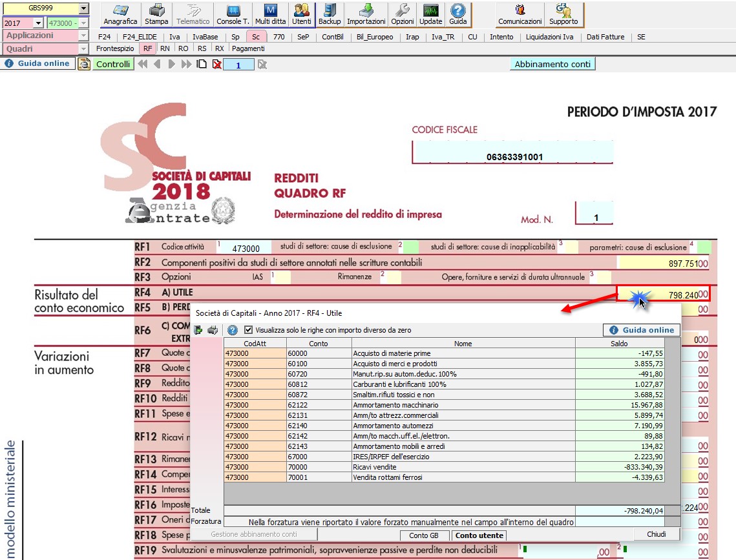Open the Irap tab
The width and height of the screenshot is (736, 560).
tap(412, 37)
